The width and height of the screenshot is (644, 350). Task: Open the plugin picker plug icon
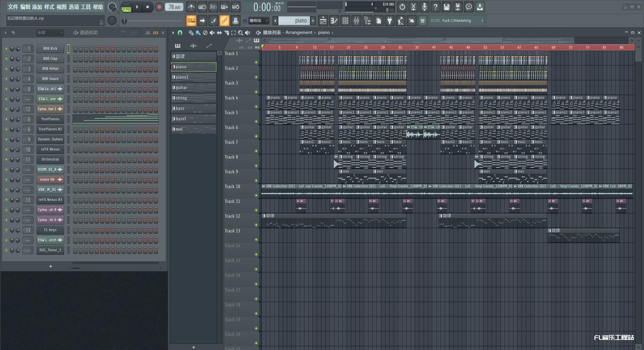click(389, 21)
